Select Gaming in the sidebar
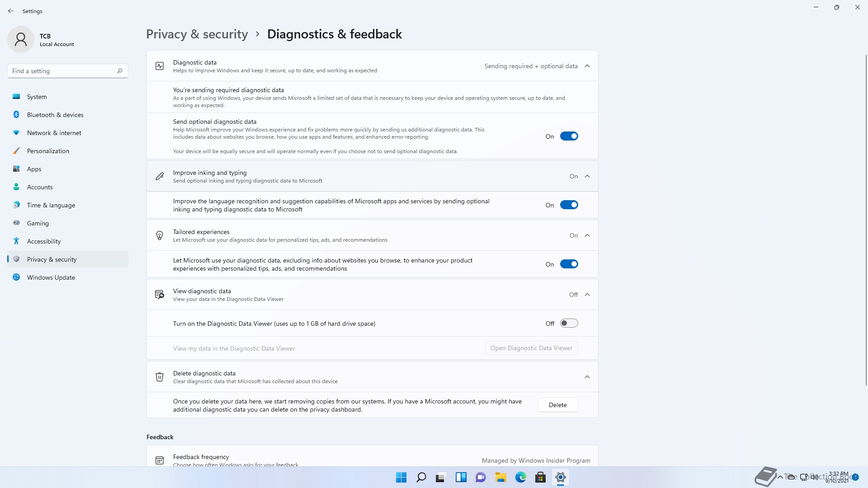Viewport: 868px width, 488px height. tap(68, 223)
